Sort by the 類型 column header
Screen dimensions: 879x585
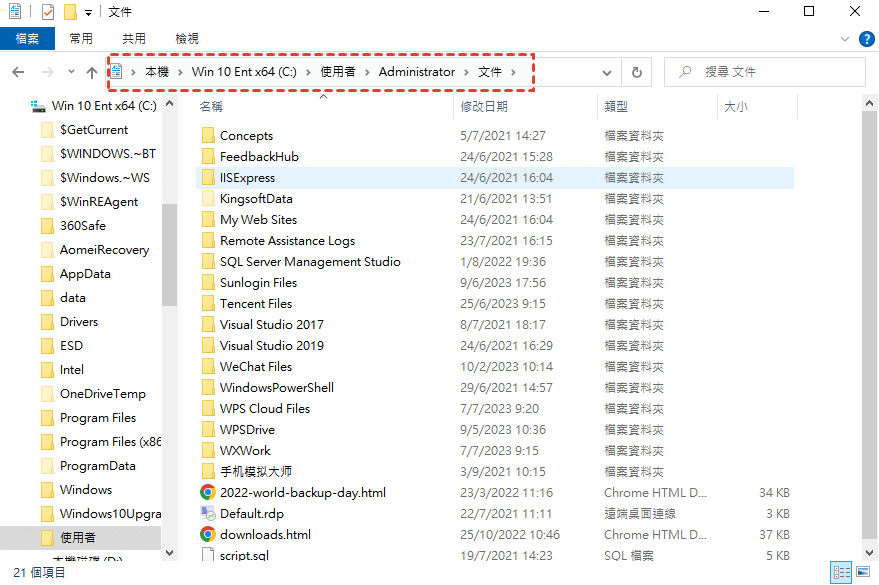pyautogui.click(x=616, y=106)
